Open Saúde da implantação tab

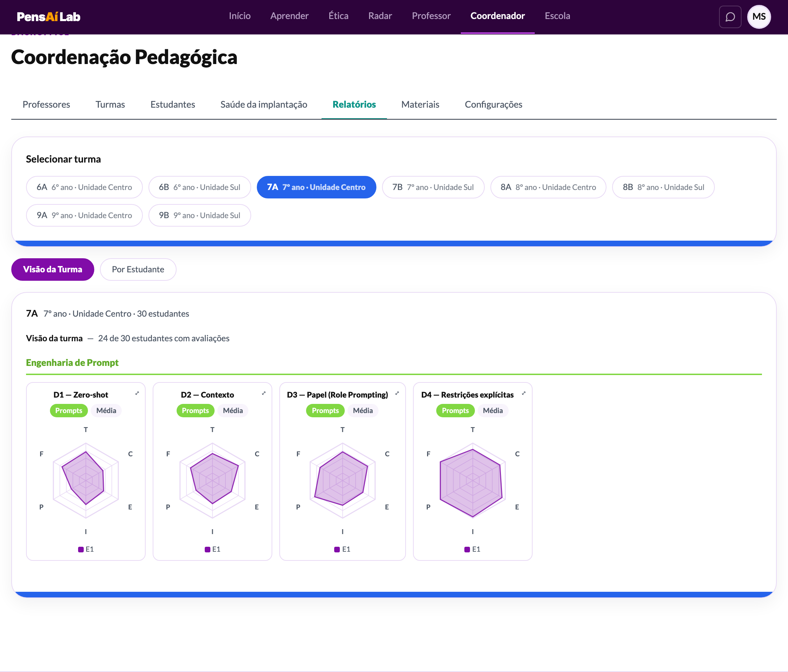pos(264,104)
